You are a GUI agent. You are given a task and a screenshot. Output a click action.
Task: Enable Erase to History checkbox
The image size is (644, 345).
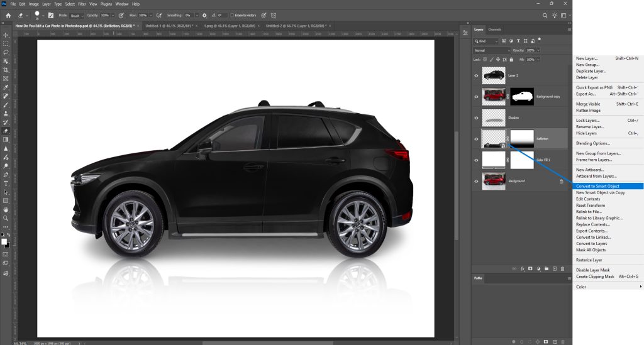click(x=232, y=15)
